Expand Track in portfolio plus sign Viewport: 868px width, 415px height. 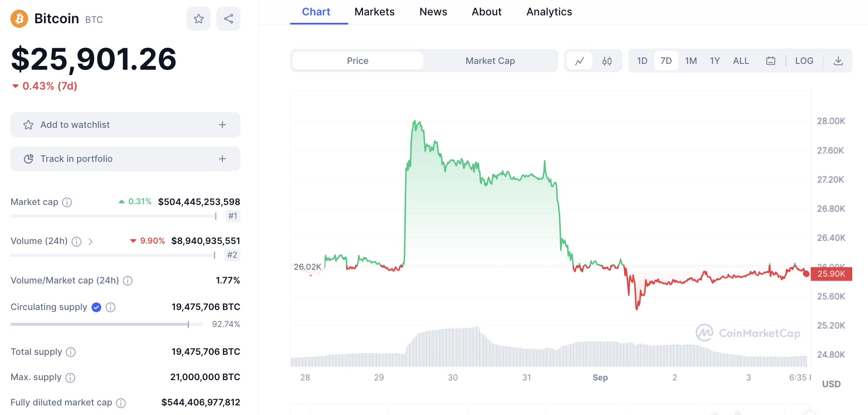222,159
